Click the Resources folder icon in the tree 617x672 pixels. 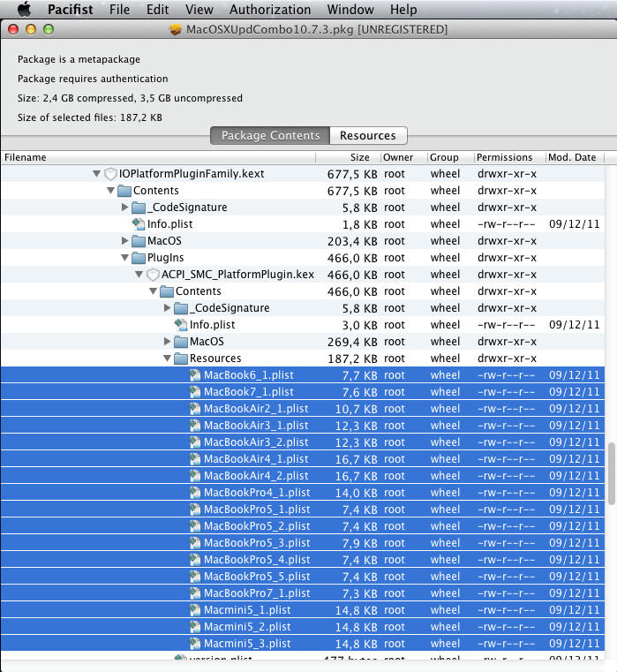coord(181,359)
